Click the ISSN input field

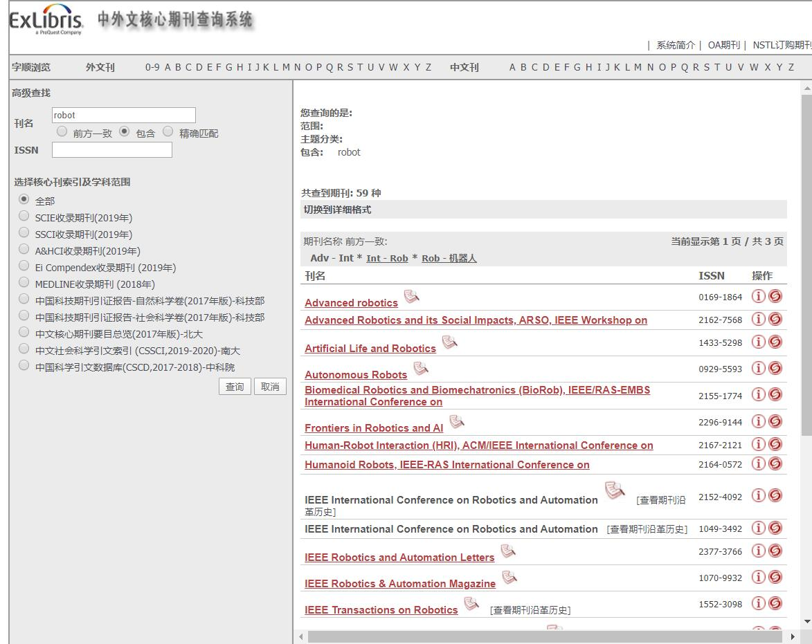[112, 150]
